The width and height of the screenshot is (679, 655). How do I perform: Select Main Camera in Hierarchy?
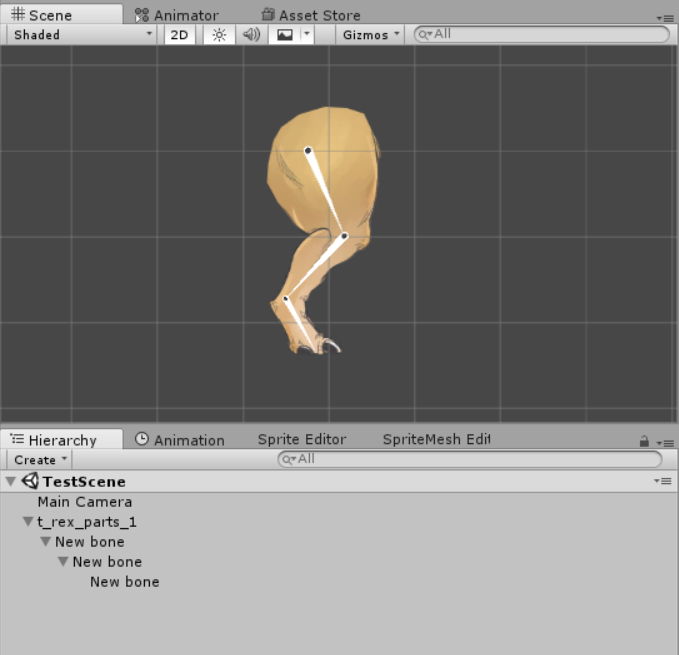tap(84, 502)
